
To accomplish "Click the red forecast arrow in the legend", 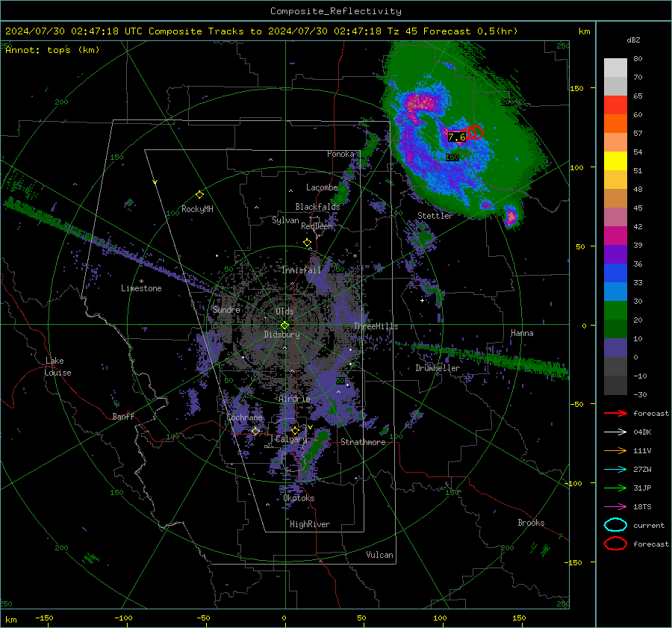I will [x=615, y=413].
